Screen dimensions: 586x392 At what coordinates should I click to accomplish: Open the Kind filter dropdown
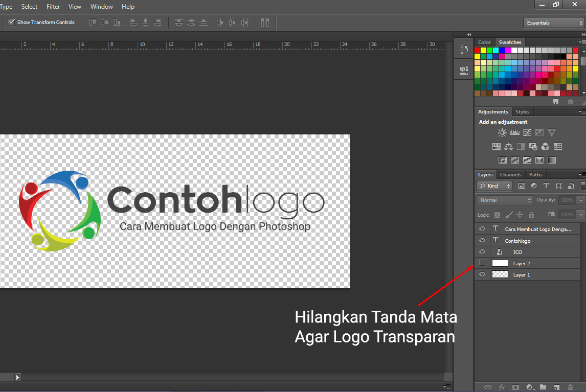coord(494,186)
